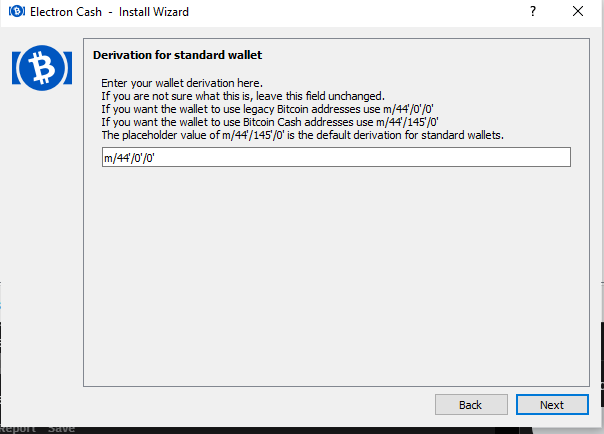Screen dimensions: 604x434
Task: Click the large Bitcoin Cash logo
Action: (x=42, y=68)
